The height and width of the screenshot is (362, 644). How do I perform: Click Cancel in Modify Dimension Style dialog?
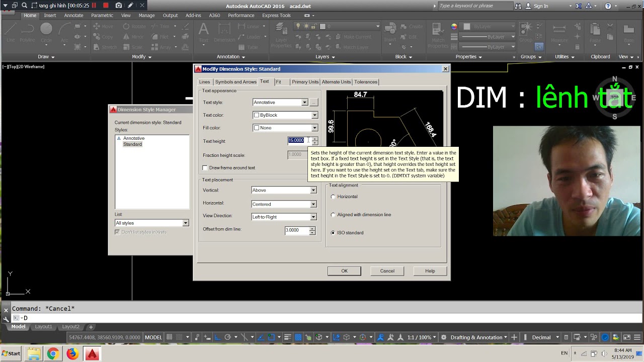(387, 271)
